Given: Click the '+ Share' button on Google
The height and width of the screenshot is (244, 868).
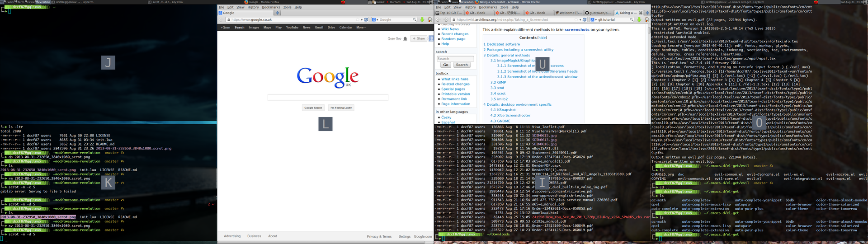Looking at the screenshot, I should pyautogui.click(x=419, y=39).
